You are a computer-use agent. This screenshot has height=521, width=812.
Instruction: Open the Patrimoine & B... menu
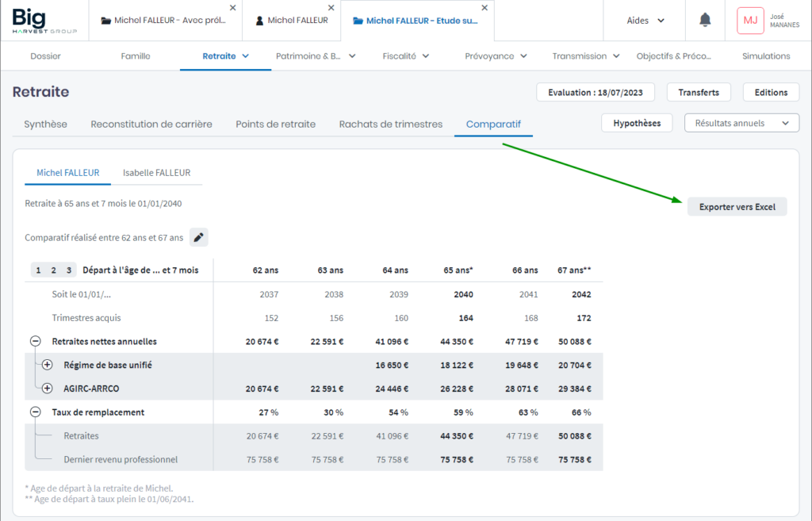[315, 56]
